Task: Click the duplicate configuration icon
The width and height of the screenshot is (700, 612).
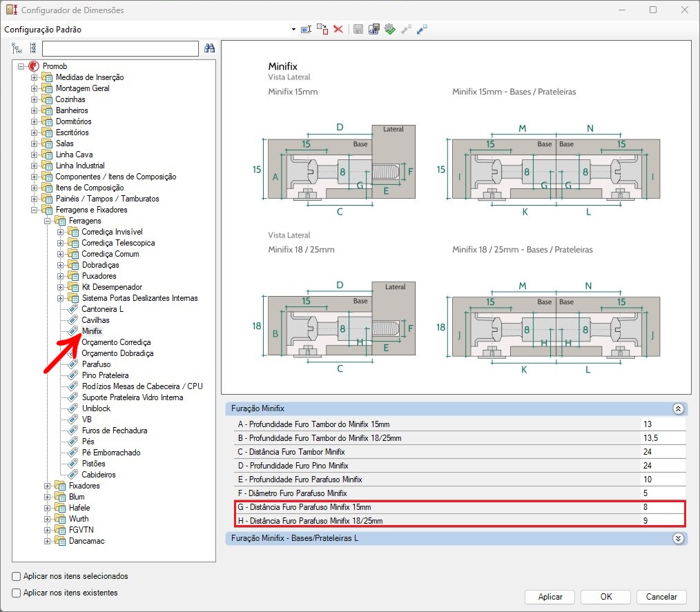Action: (x=322, y=29)
